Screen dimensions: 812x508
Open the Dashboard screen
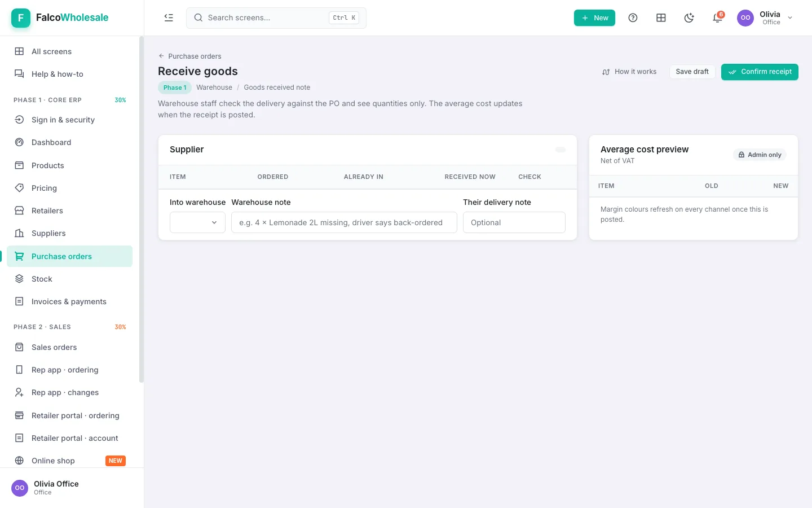pos(69,142)
